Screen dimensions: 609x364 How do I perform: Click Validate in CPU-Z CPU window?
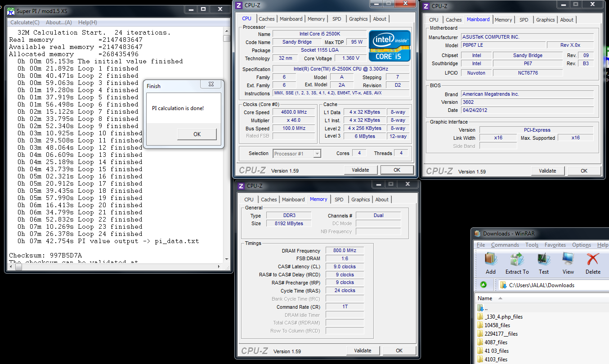coord(360,170)
